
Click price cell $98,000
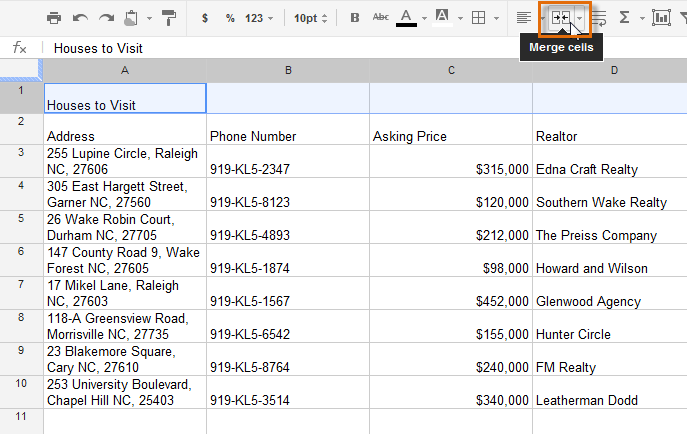(x=451, y=260)
